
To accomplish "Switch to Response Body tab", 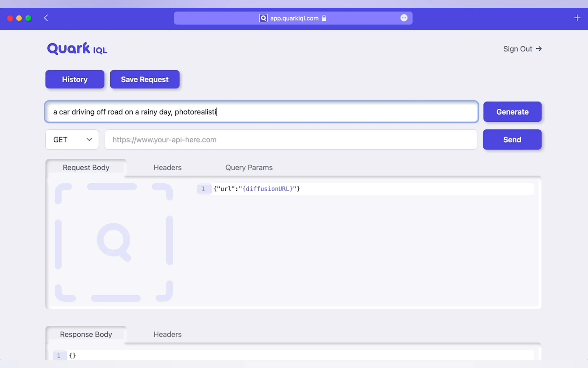I will pos(86,334).
